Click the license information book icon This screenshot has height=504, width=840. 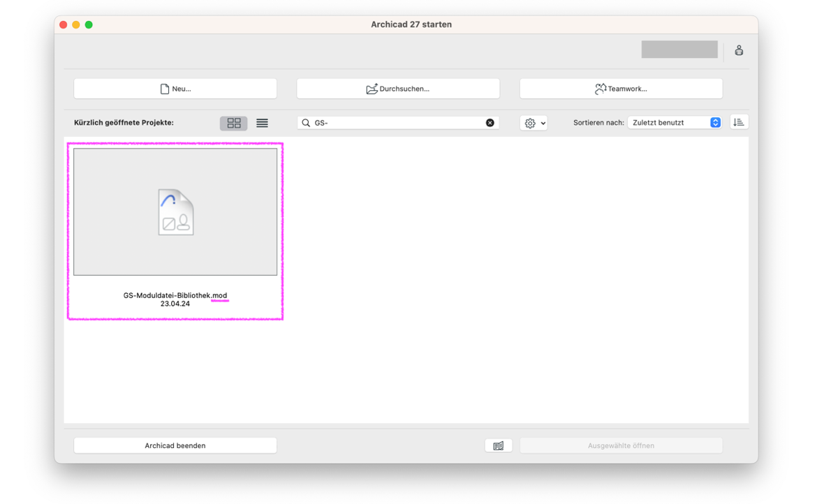click(499, 445)
